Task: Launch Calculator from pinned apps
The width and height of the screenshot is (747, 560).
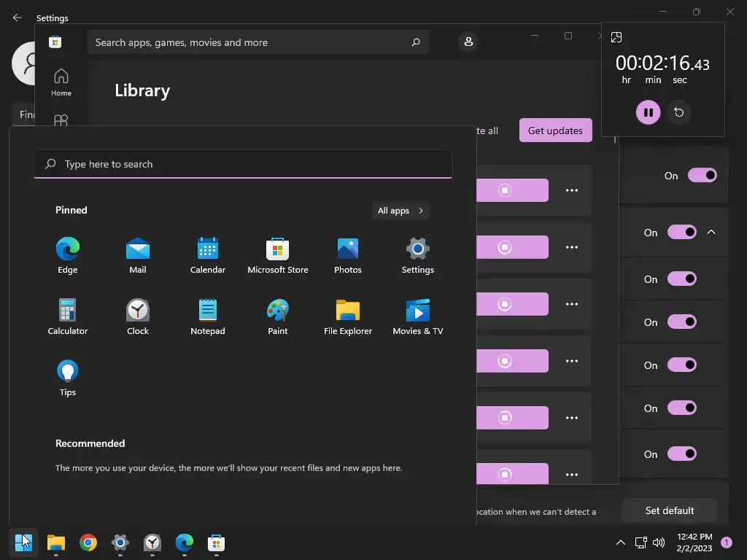Action: (68, 317)
